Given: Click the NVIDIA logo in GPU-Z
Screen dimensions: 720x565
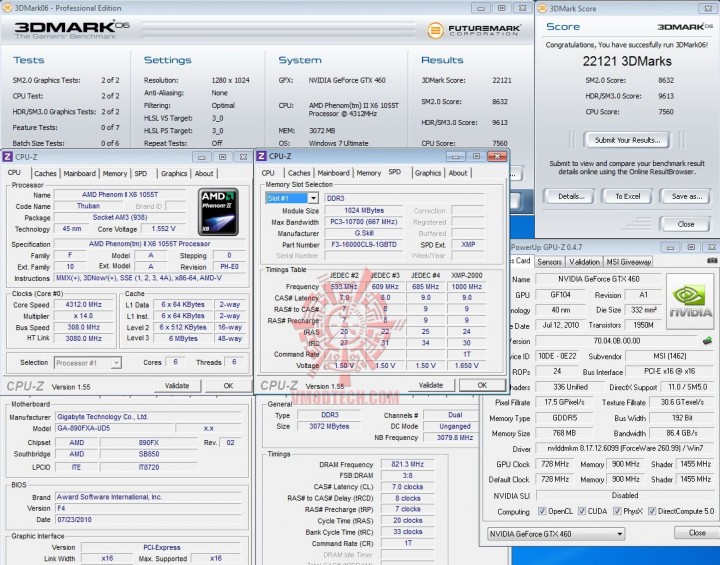Looking at the screenshot, I should coord(690,301).
